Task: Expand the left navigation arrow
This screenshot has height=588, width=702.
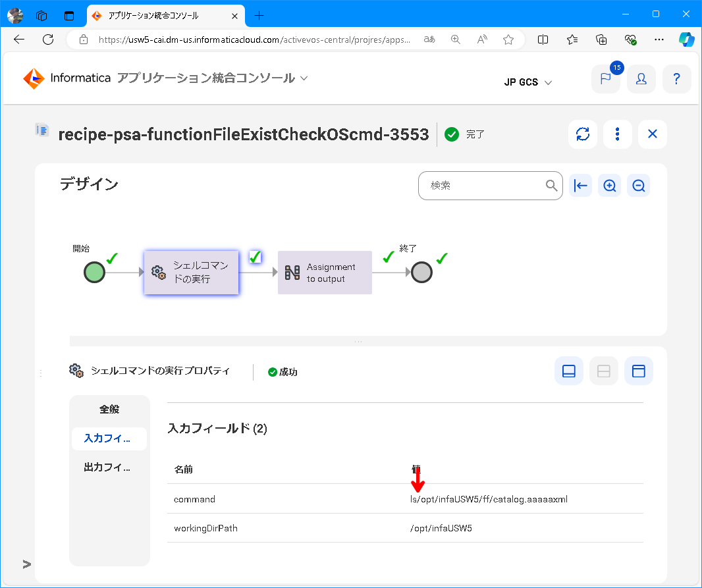Action: [27, 564]
